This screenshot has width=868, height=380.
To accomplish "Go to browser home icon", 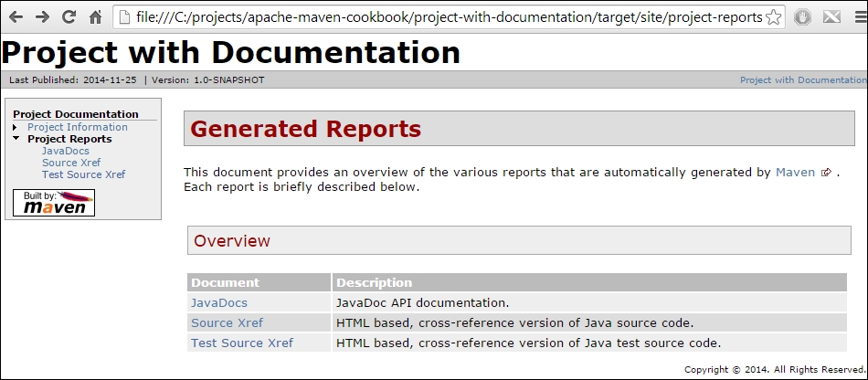I will (96, 17).
